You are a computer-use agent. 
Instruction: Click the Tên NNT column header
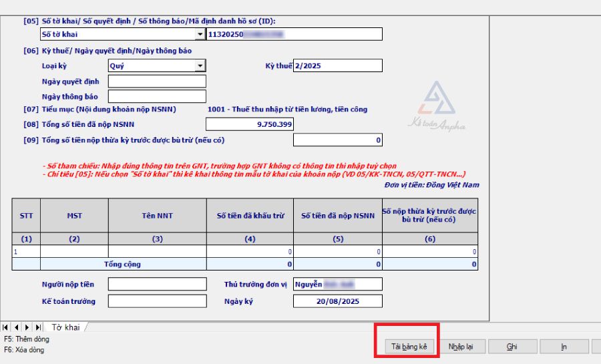tap(158, 216)
